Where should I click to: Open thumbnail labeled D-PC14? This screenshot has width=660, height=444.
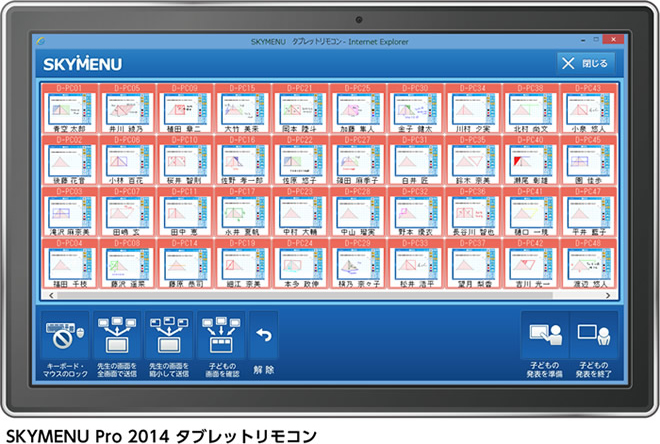point(184,263)
